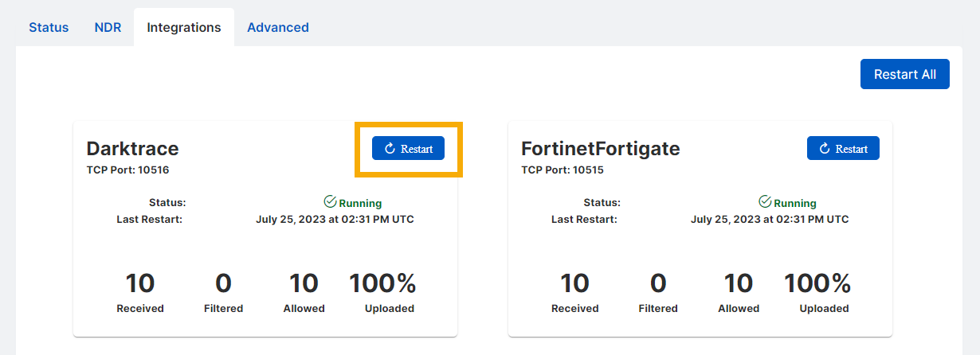Click the Darktrace Received count
This screenshot has height=355, width=980.
(140, 283)
